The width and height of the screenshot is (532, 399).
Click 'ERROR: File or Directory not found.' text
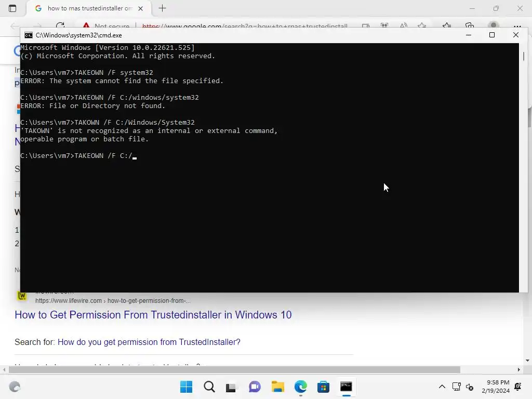(x=92, y=106)
